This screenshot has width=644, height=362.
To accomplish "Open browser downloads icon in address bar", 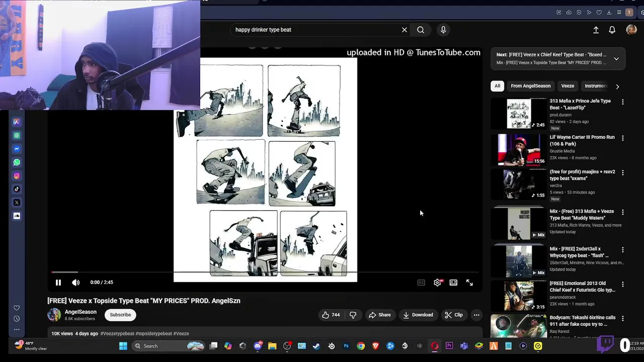I will tap(609, 13).
